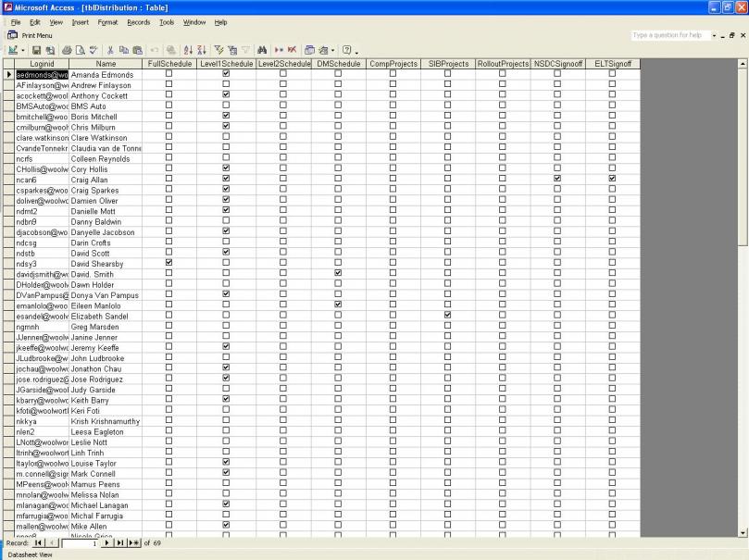749x560 pixels.
Task: Open Toolbar Options arrow after Help icon
Action: pyautogui.click(x=356, y=52)
